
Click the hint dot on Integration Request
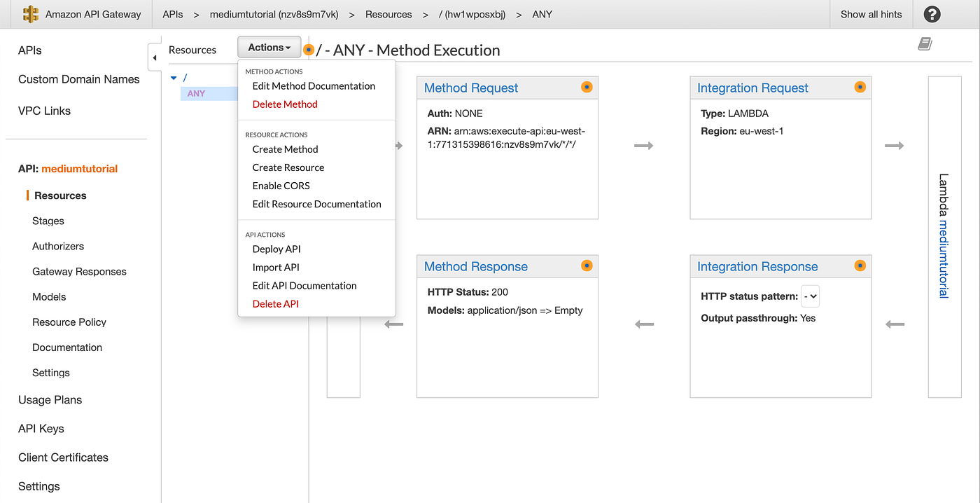[x=860, y=87]
